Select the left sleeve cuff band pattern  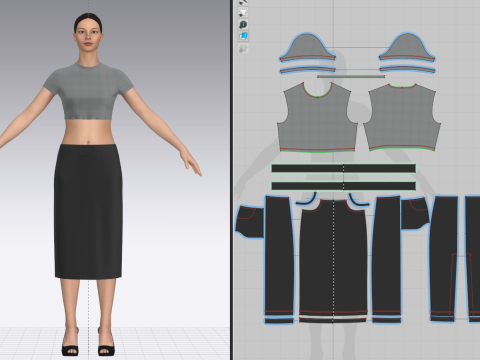click(307, 70)
